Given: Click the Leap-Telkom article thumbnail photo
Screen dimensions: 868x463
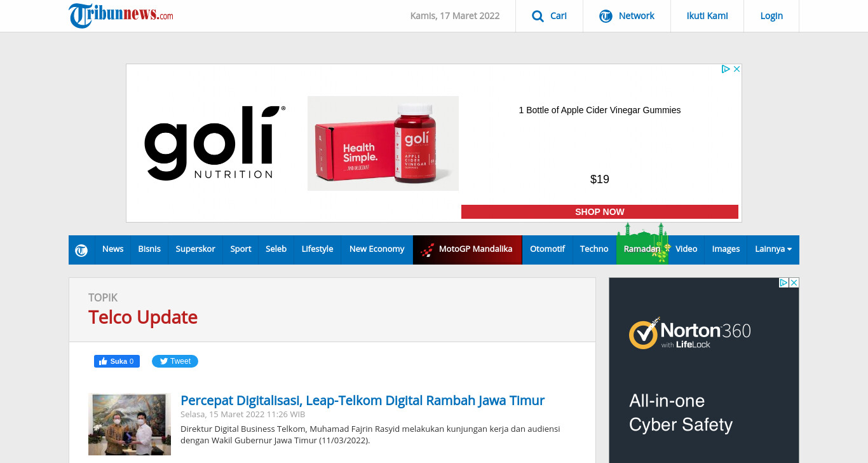Looking at the screenshot, I should (x=130, y=424).
